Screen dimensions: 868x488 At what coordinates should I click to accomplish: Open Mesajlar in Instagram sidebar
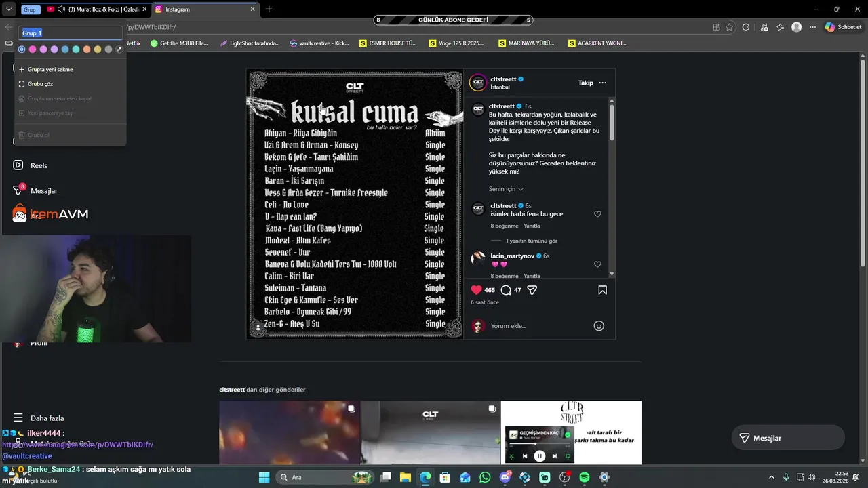pos(35,190)
